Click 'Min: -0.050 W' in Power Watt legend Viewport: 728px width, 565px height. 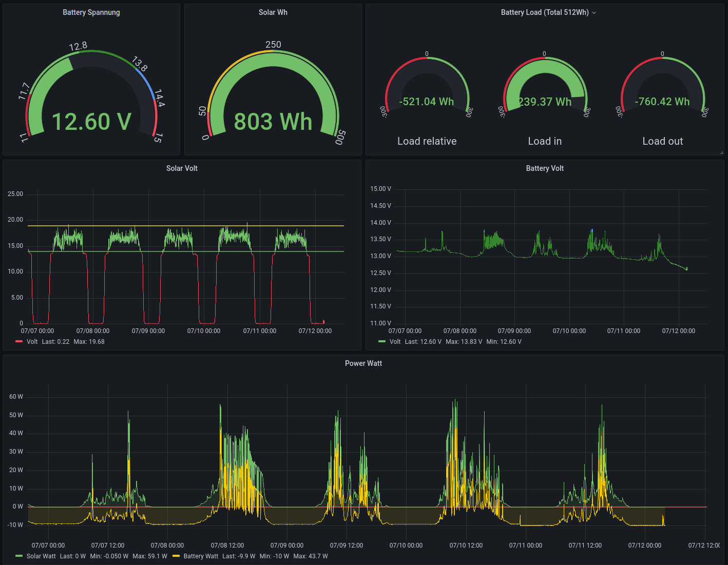pyautogui.click(x=109, y=556)
